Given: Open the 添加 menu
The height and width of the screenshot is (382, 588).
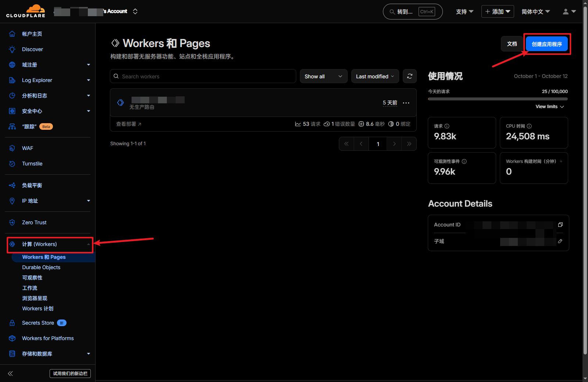Looking at the screenshot, I should click(x=497, y=11).
